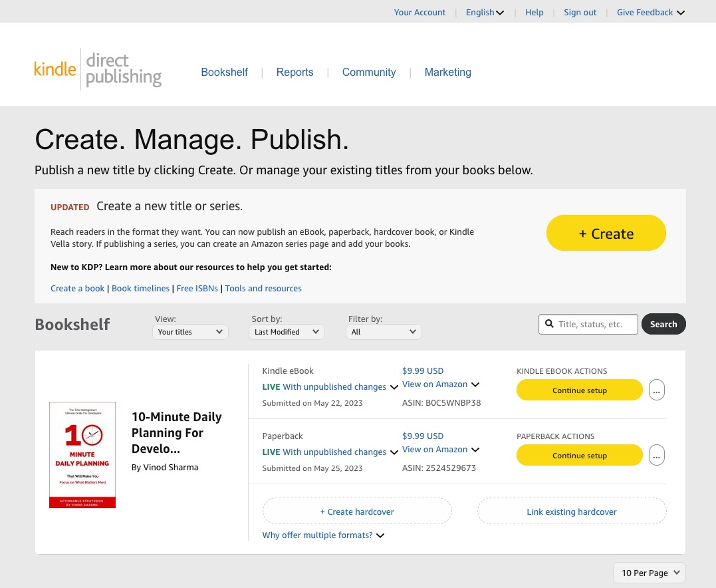Click 'PAPERBACK ACTIONS' label
Screen dimensions: 716x588
(555, 436)
